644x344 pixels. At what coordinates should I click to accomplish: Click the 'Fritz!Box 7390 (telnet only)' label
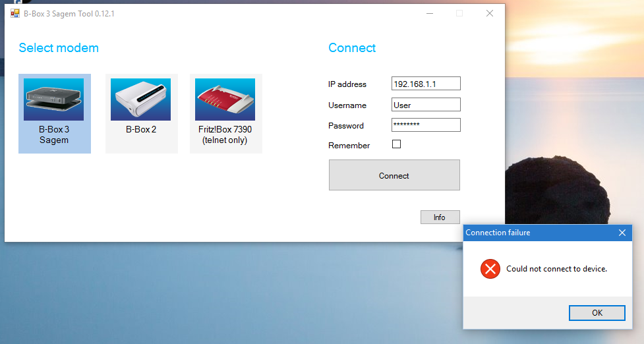225,135
